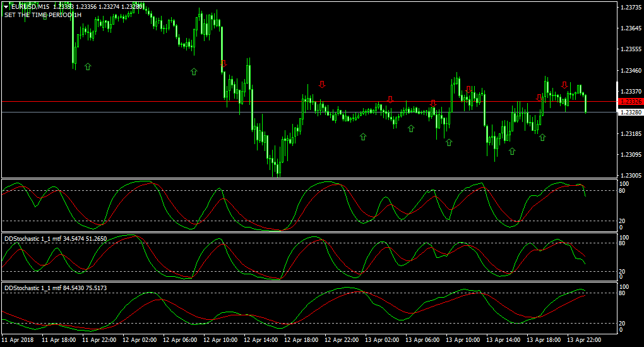Open the triangle dropdown beside EURUSD,M15
The image size is (644, 347).
coord(6,7)
